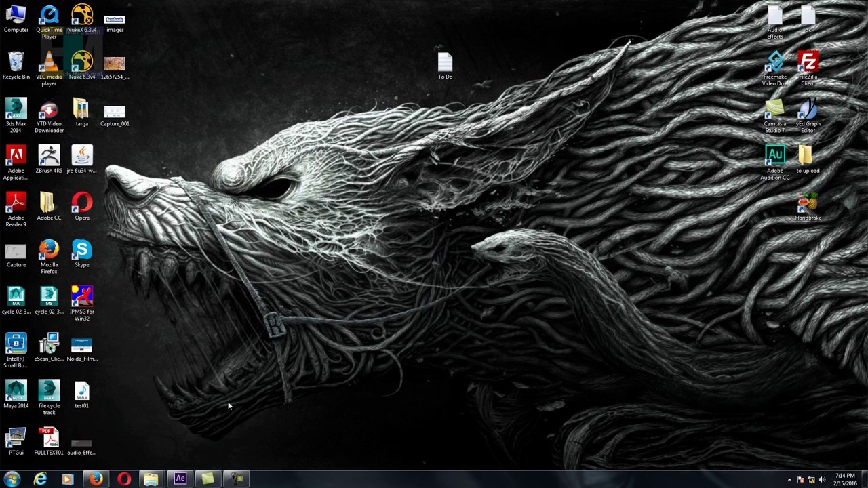
Task: Click the Opera icon in the taskbar
Action: coord(123,479)
